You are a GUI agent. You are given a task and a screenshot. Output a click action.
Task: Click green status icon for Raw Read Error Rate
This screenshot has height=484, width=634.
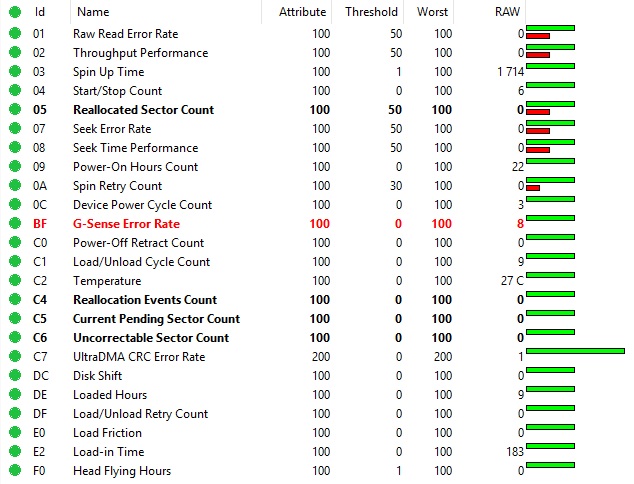(x=14, y=34)
